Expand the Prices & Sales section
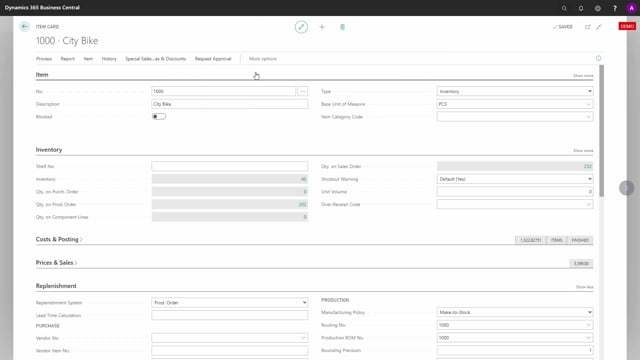This screenshot has width=640, height=360. (56, 262)
